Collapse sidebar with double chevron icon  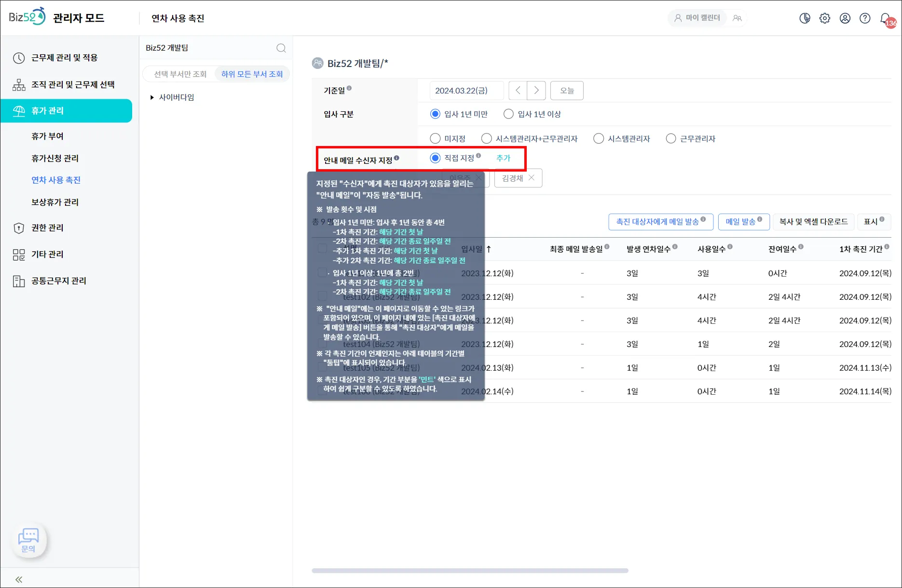19,579
